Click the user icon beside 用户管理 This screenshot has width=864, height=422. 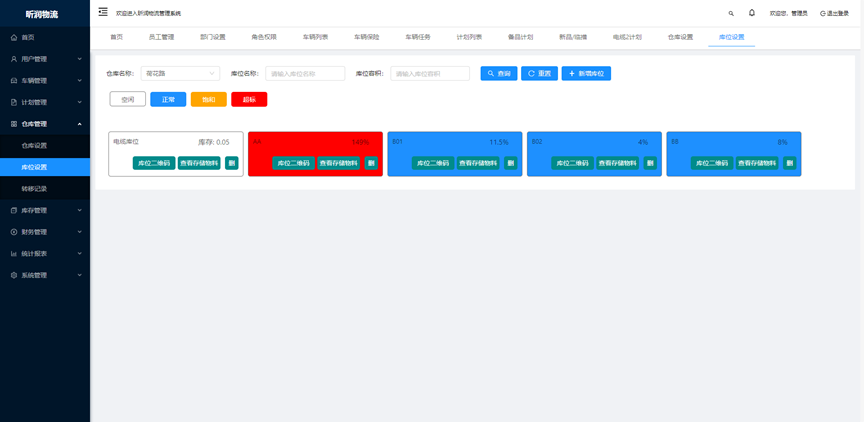[x=14, y=59]
